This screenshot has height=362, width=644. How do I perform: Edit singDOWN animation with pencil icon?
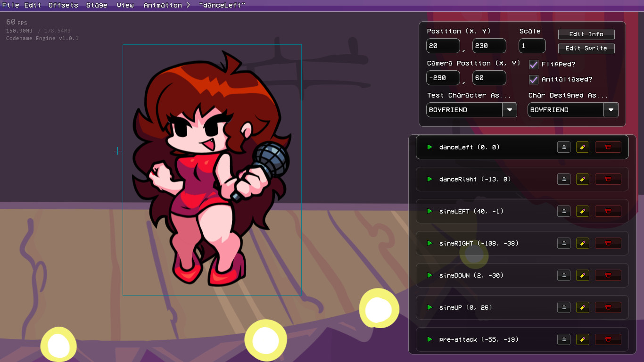tap(583, 275)
